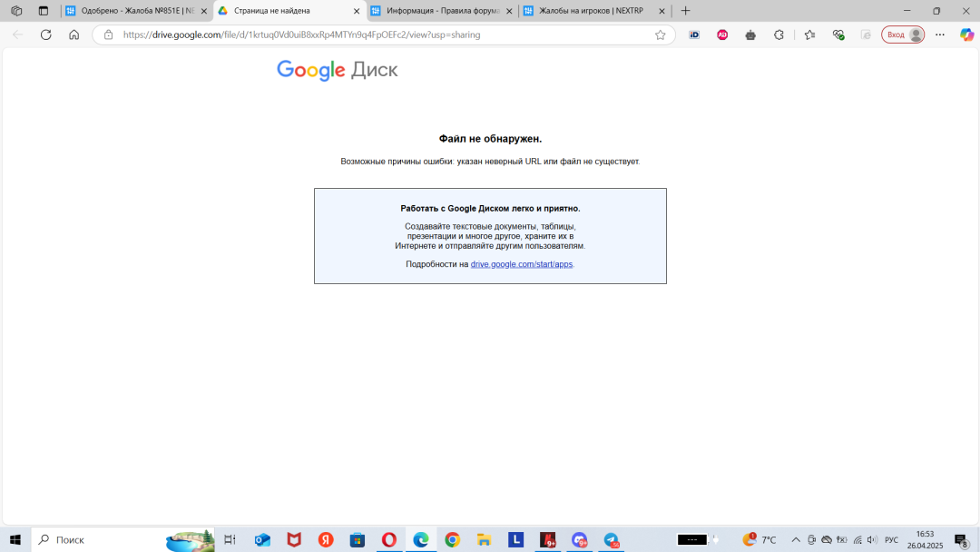Open the red 9+ badged taskbar app
The width and height of the screenshot is (980, 552).
click(547, 539)
